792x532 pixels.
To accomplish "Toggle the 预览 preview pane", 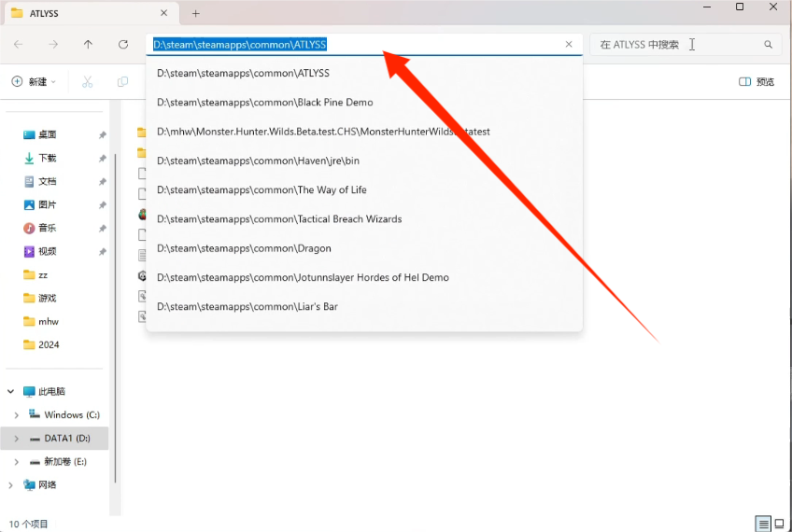I will coord(757,82).
